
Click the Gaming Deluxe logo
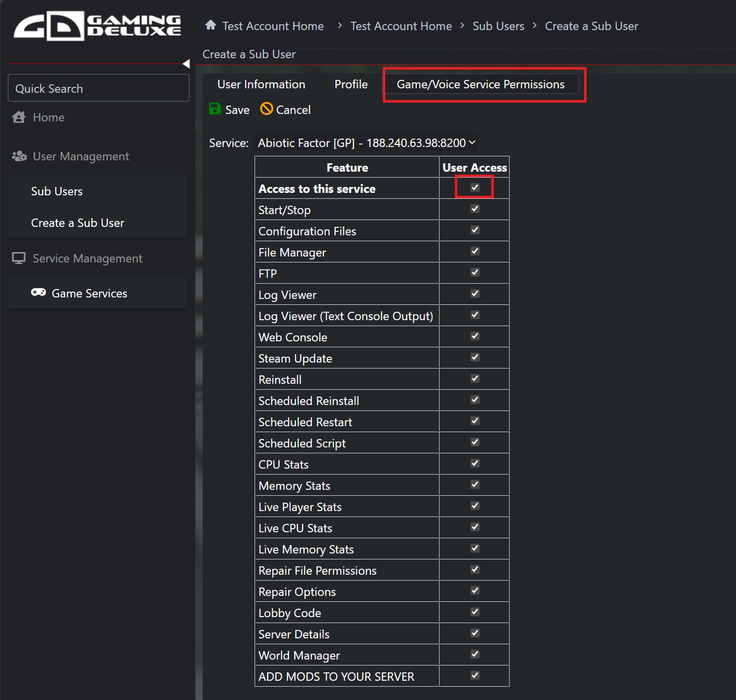97,26
